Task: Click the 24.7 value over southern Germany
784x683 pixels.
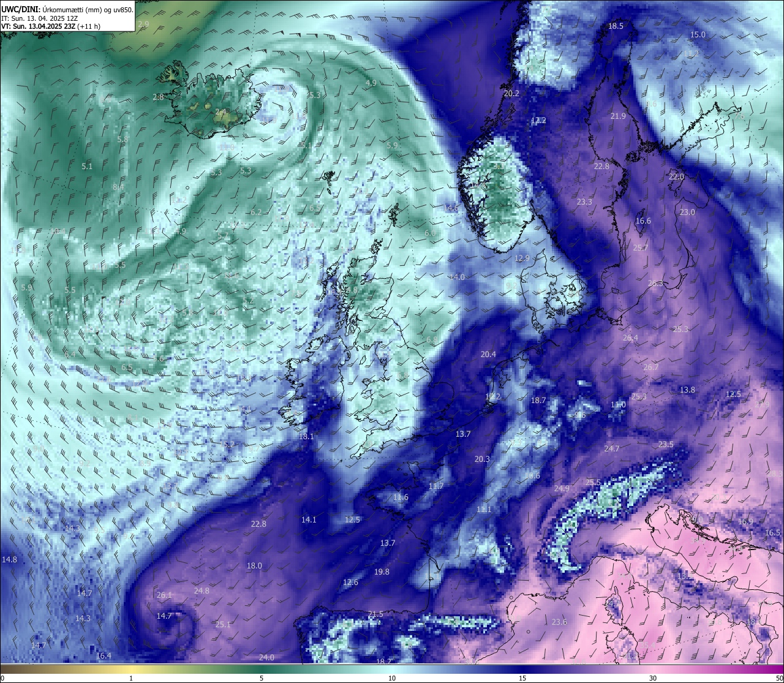Action: pyautogui.click(x=612, y=448)
